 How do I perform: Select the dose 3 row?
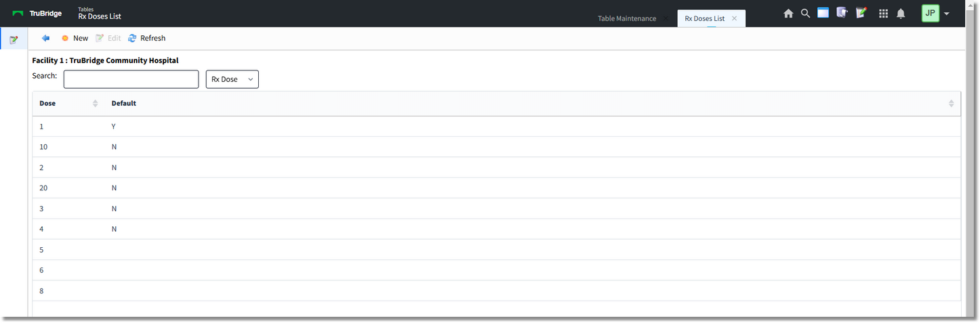tap(496, 209)
